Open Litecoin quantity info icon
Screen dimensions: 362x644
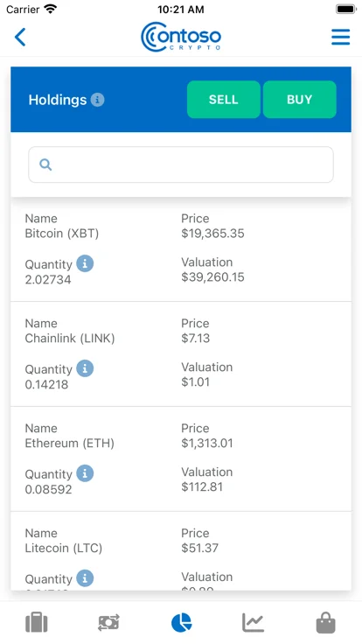pyautogui.click(x=85, y=578)
